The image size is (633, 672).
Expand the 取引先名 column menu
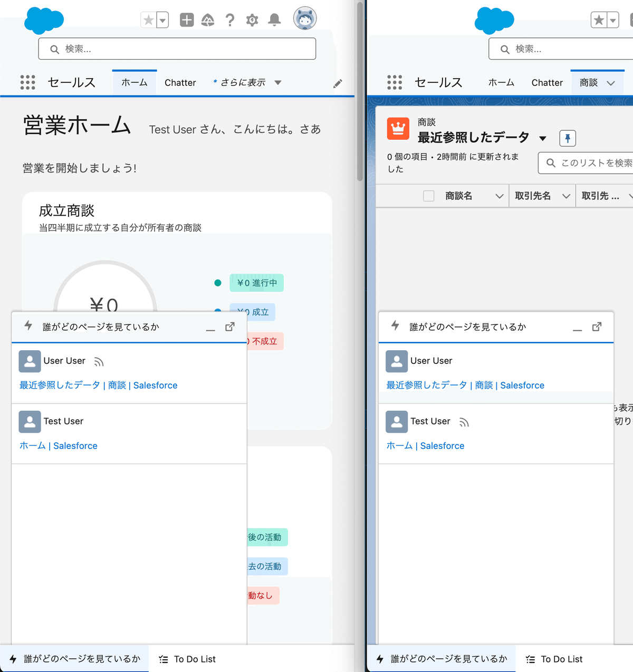[x=566, y=196]
